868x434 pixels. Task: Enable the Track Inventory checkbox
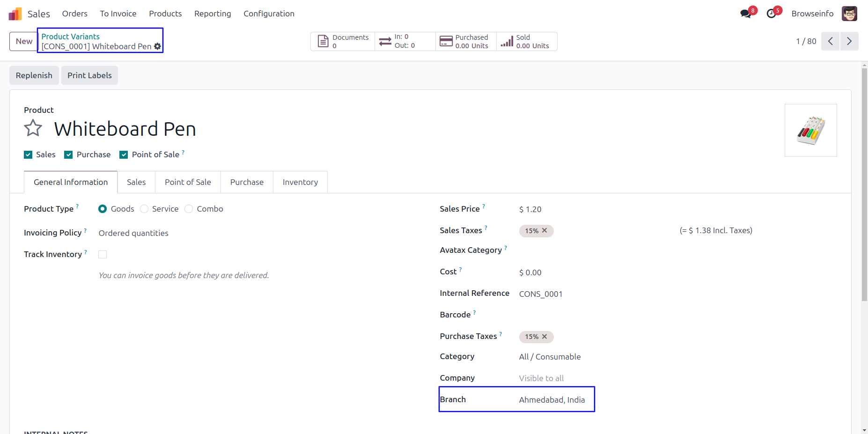(x=103, y=254)
